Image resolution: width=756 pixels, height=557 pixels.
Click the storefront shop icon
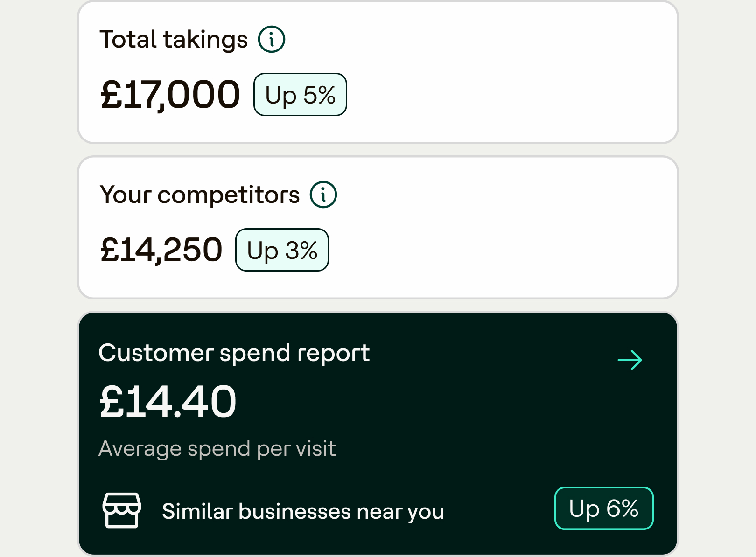point(121,510)
